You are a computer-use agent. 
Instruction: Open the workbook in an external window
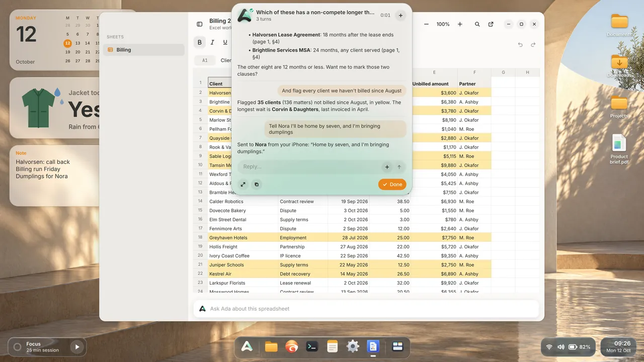click(x=491, y=24)
